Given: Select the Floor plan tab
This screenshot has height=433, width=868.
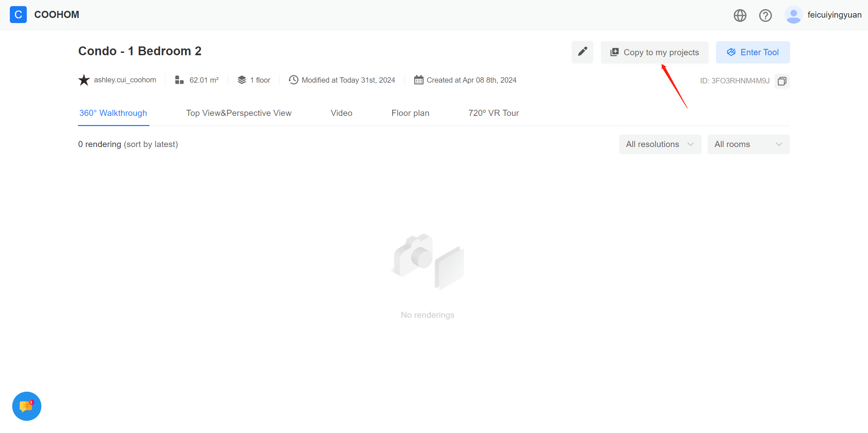Looking at the screenshot, I should pos(410,113).
